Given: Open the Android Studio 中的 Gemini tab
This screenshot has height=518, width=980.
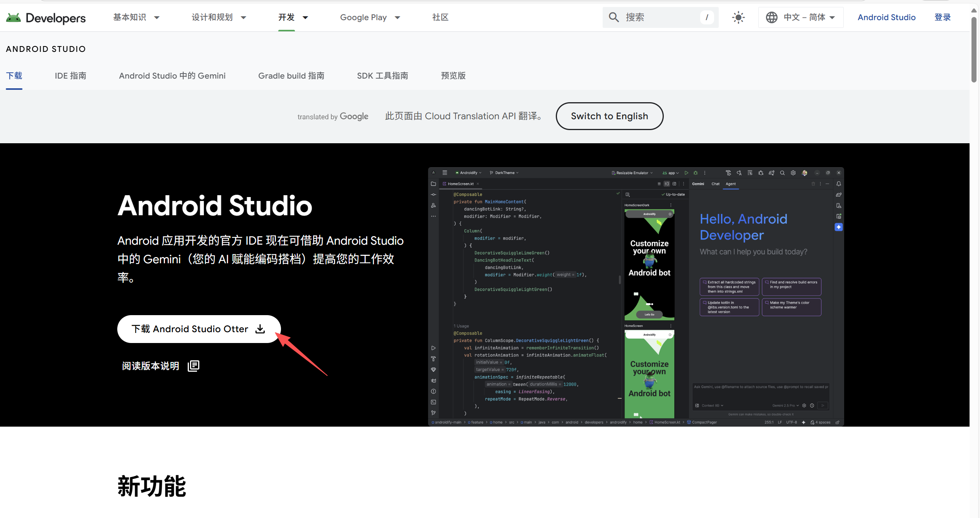Looking at the screenshot, I should click(x=172, y=76).
